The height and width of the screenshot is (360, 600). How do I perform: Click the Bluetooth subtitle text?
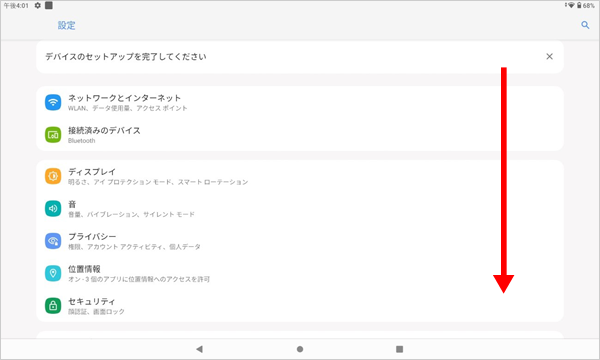tap(82, 141)
